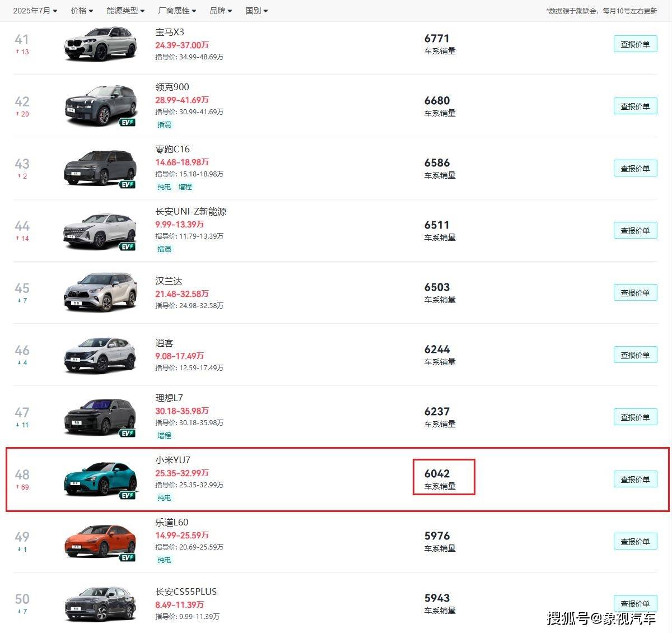Open the 汉兰达 car image
This screenshot has height=633, width=672.
[x=101, y=292]
